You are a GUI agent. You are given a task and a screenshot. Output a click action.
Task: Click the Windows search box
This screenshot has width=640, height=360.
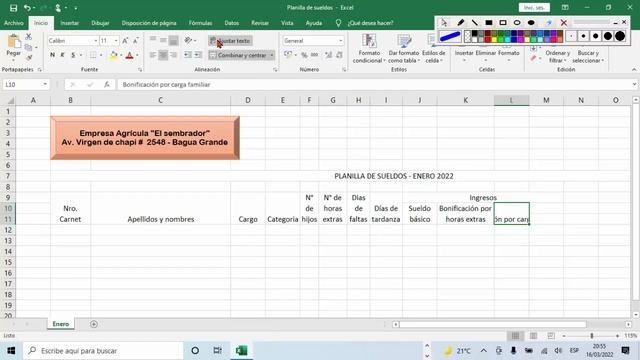pyautogui.click(x=103, y=351)
